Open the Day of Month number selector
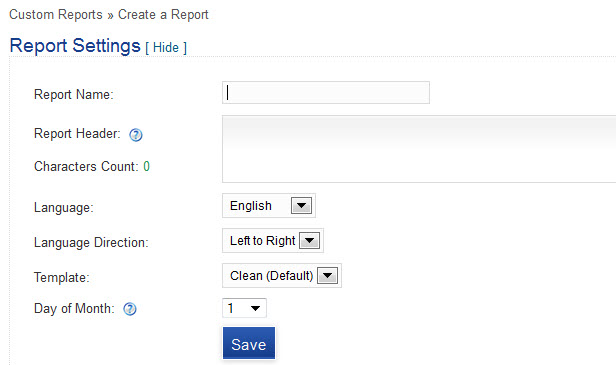 point(244,308)
